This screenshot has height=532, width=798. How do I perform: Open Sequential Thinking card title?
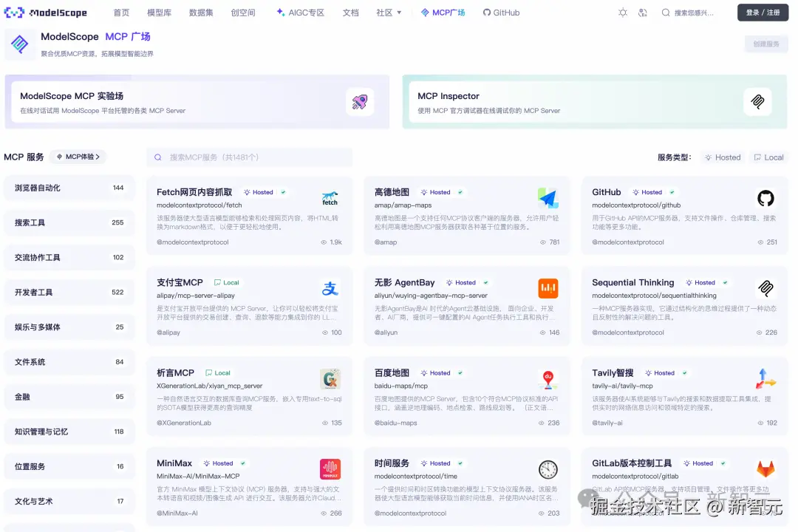pyautogui.click(x=633, y=282)
